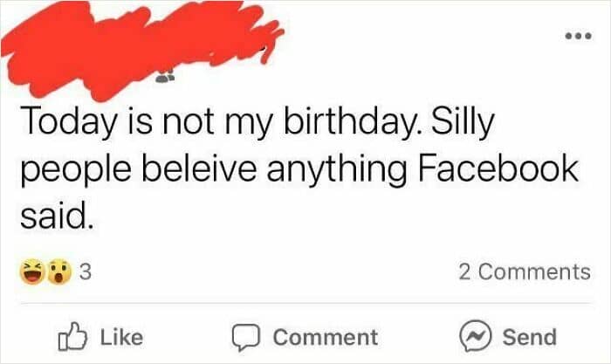Screen dimensions: 611x364
Task: Click the Messenger Send icon
Action: click(x=476, y=337)
